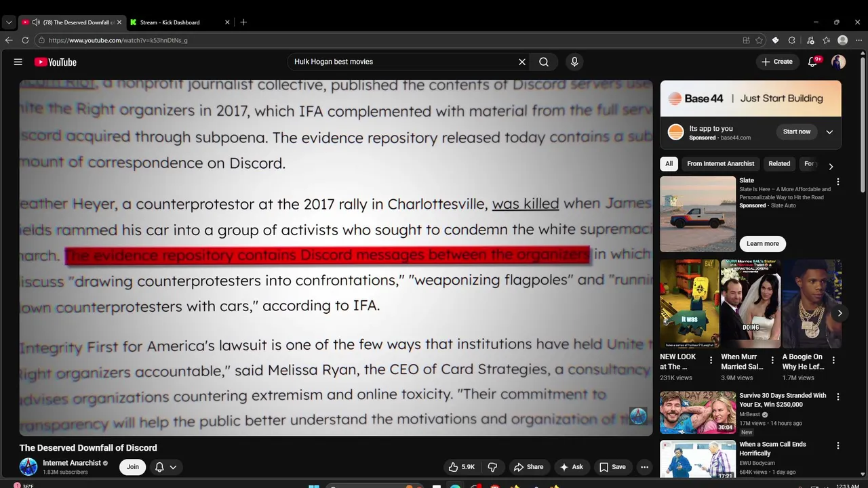The image size is (868, 488).
Task: Open the 'When Murr Married Sal' Short
Action: (751, 304)
